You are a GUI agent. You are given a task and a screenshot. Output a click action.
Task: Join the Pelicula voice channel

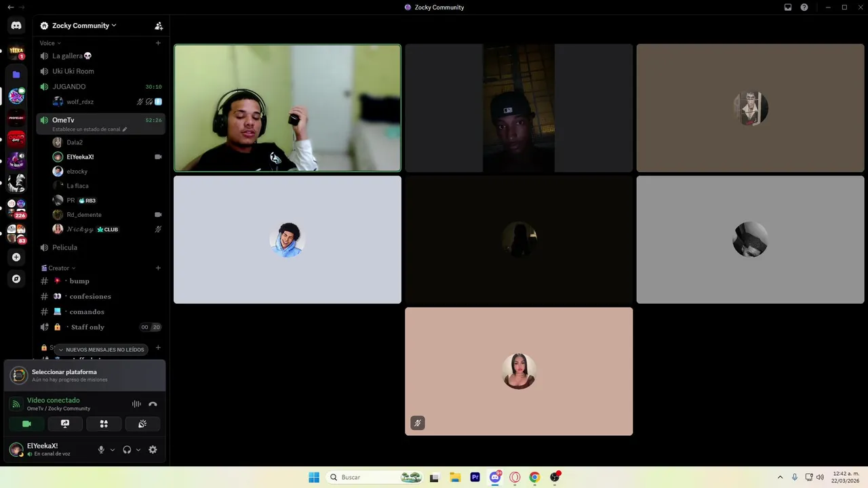point(100,247)
